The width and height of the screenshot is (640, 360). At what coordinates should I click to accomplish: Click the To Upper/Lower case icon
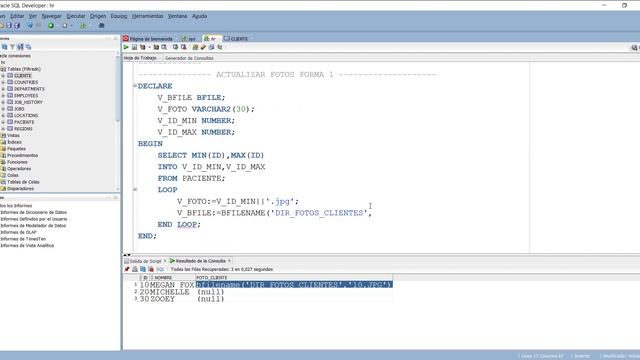click(220, 47)
